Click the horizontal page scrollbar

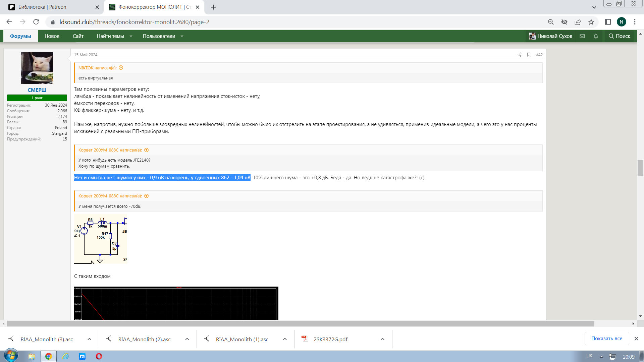click(x=301, y=324)
